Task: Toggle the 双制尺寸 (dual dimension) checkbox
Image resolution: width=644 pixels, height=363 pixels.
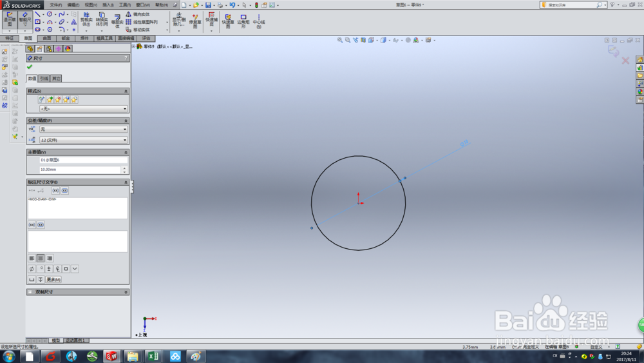Action: 30,292
